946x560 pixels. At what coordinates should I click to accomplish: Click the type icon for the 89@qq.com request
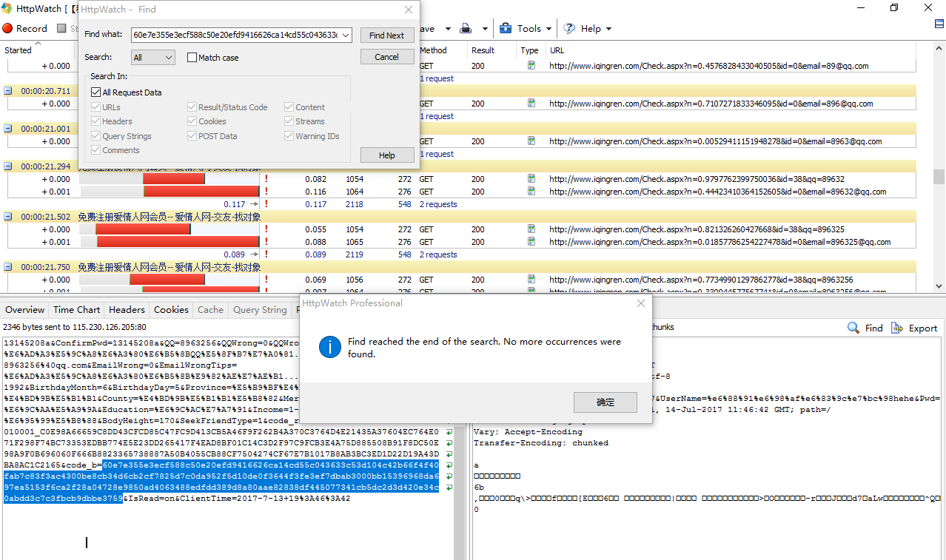(531, 66)
